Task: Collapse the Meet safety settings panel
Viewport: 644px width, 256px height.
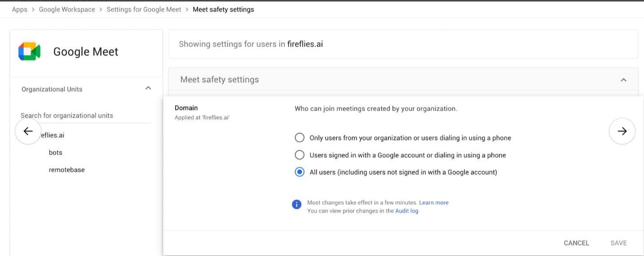Action: click(623, 80)
